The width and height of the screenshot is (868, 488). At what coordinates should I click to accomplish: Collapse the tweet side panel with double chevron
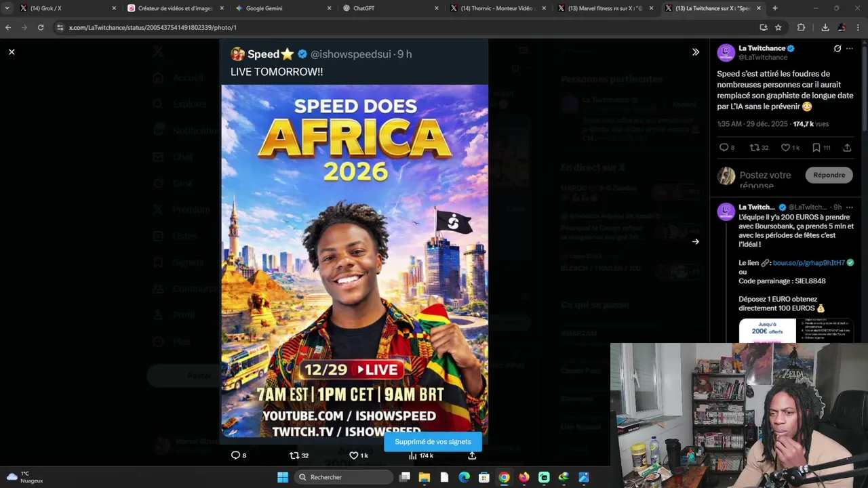coord(695,52)
